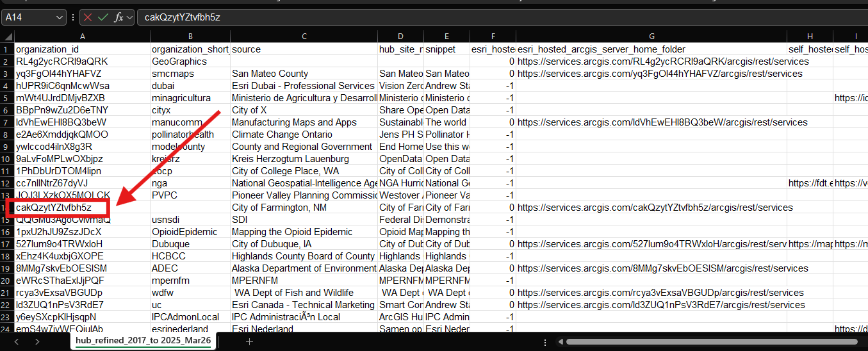This screenshot has height=351, width=868.
Task: Select the services URL with cakQzytYZtvfbh5z
Action: (x=651, y=208)
